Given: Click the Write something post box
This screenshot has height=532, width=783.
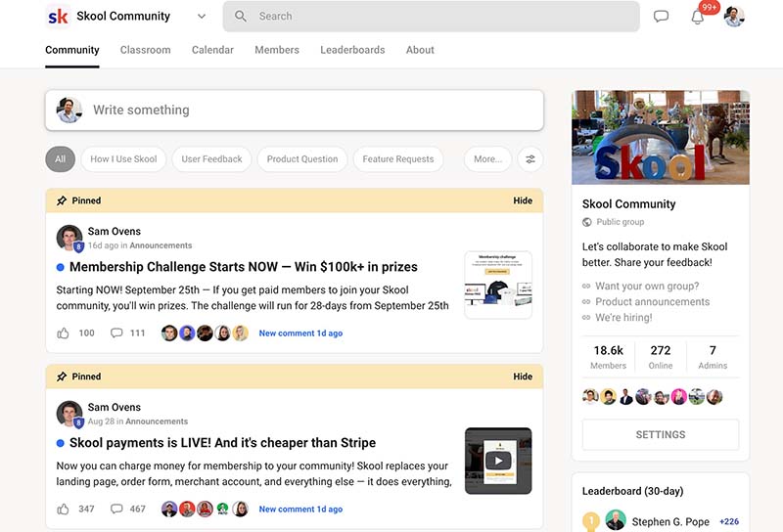Looking at the screenshot, I should click(x=295, y=111).
